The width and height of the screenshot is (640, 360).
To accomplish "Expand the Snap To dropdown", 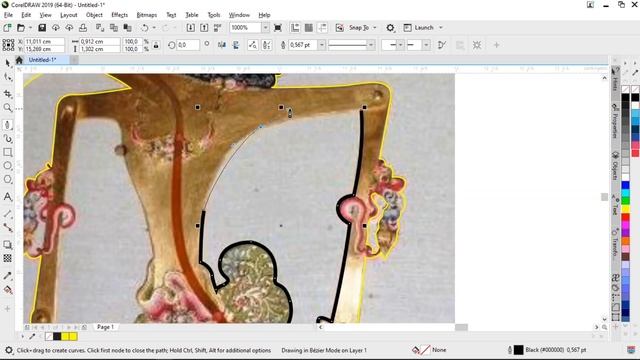I will pyautogui.click(x=374, y=28).
